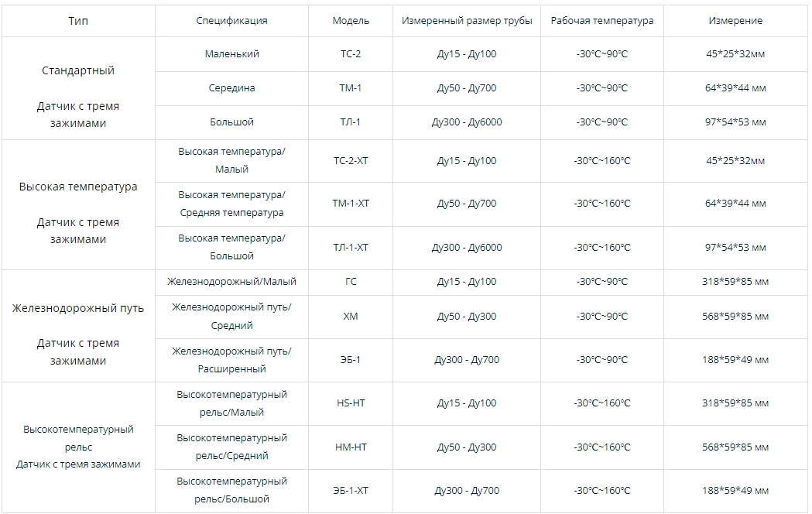The width and height of the screenshot is (812, 514).
Task: Select the 'Середина' specification cell
Action: (x=231, y=88)
